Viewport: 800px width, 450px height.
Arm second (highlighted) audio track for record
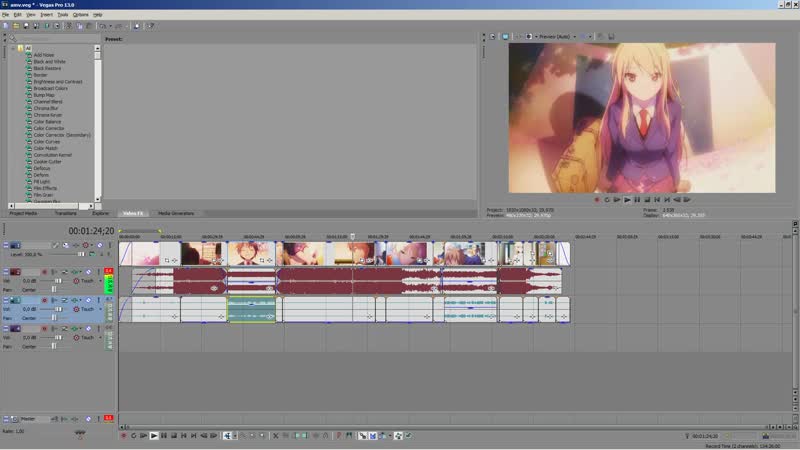[44, 301]
